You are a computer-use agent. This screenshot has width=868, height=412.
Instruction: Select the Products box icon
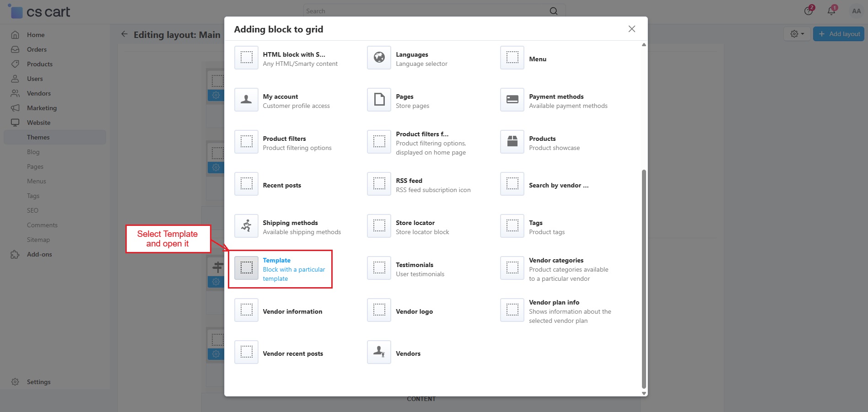pos(512,142)
